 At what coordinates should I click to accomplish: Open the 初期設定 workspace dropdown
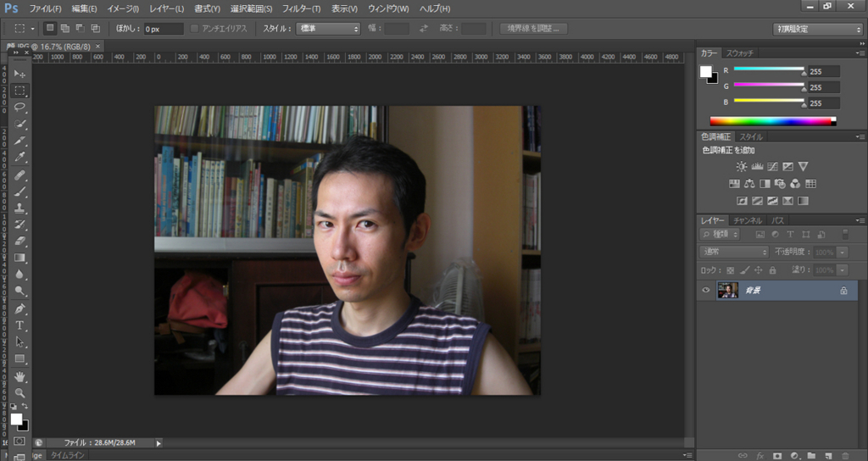(817, 29)
